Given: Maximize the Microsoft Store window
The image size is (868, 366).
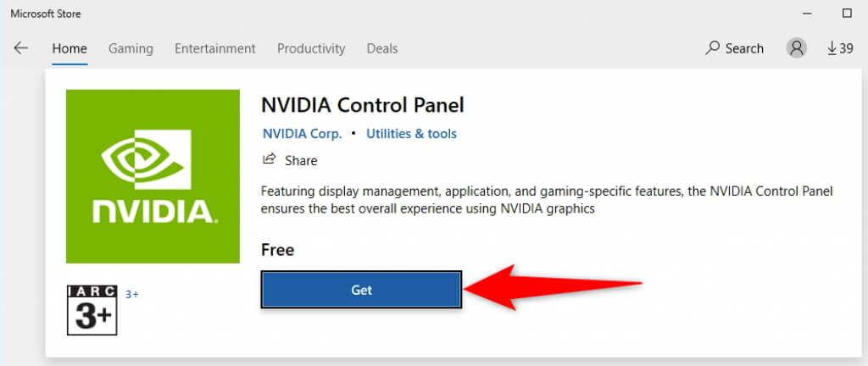Looking at the screenshot, I should point(847,14).
